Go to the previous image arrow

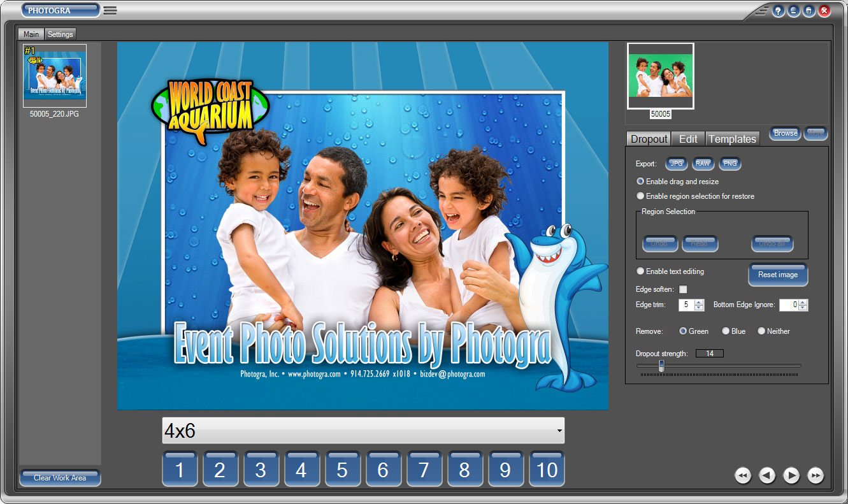pyautogui.click(x=767, y=475)
